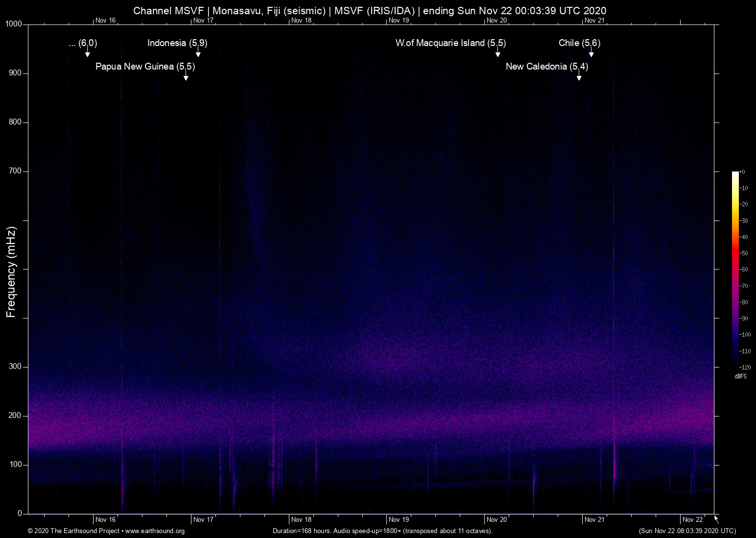Click the cursor arrow near the Nov 22 axis

click(715, 519)
